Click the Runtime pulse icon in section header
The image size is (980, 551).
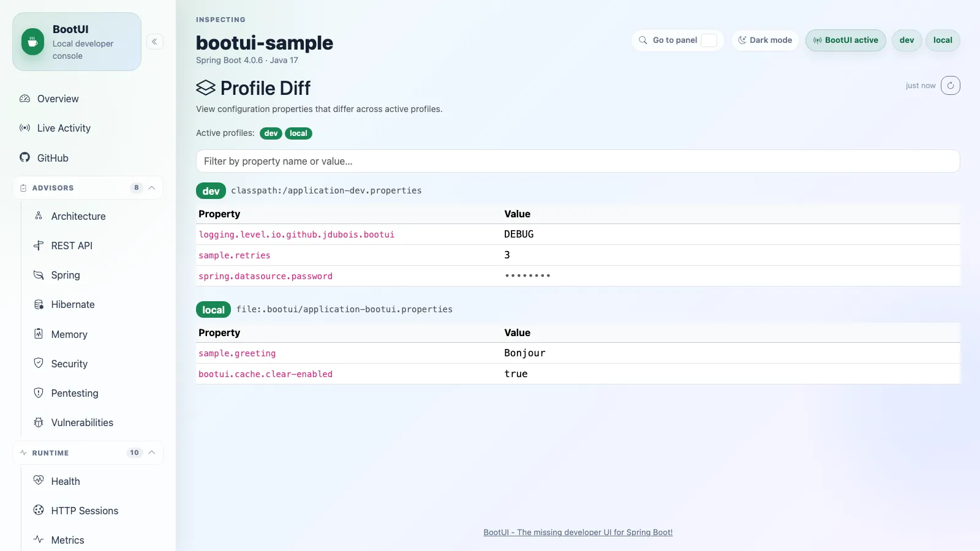coord(23,453)
